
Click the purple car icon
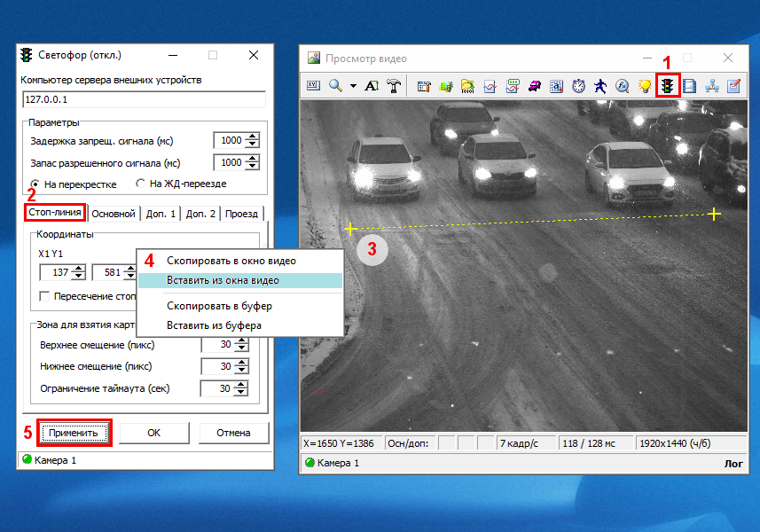click(535, 86)
